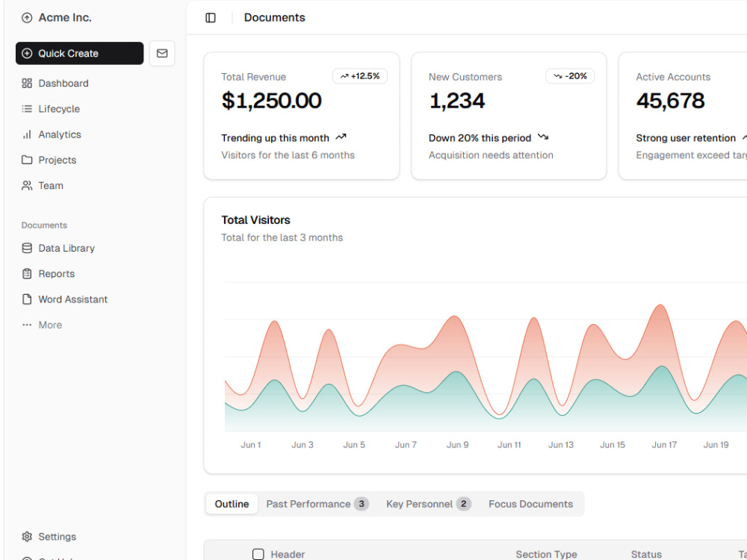This screenshot has height=560, width=747.
Task: Click trending down arrow beside 'Down 20% this period'
Action: (542, 137)
